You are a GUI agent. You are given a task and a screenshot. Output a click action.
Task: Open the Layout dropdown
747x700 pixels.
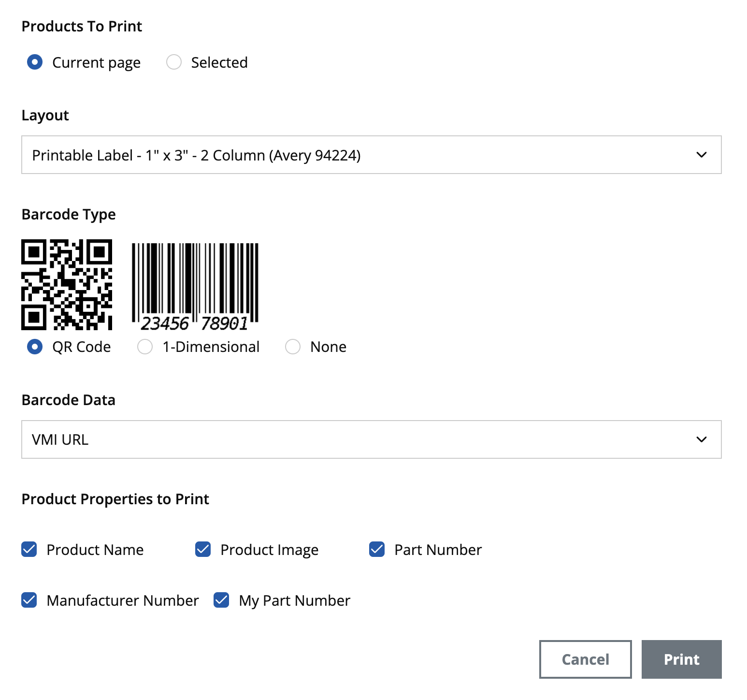pyautogui.click(x=371, y=155)
